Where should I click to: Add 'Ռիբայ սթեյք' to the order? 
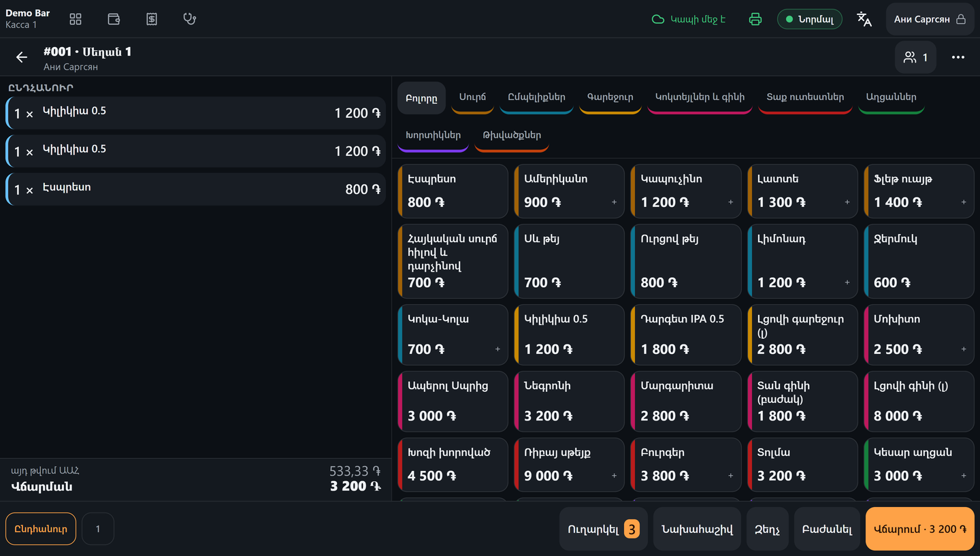(570, 465)
